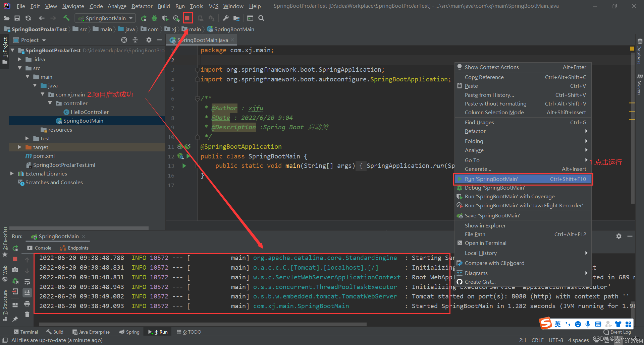
Task: Open the Spring tool window button
Action: point(129,332)
